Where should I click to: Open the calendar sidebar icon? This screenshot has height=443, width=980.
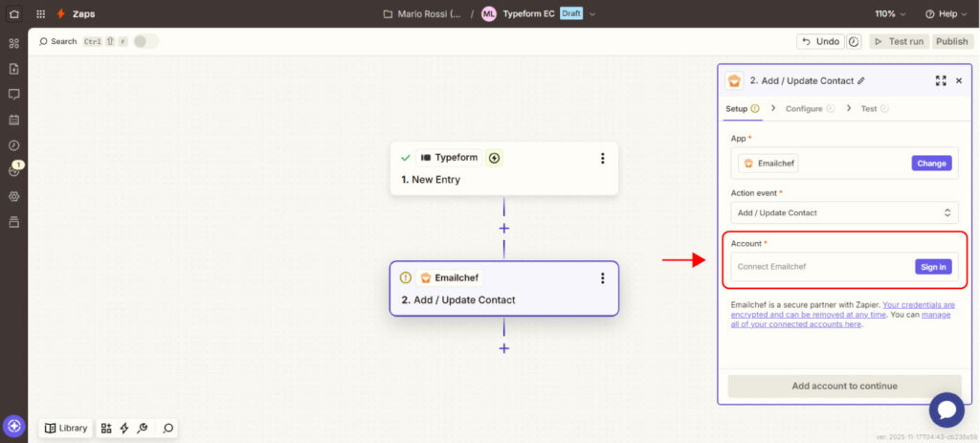point(13,120)
